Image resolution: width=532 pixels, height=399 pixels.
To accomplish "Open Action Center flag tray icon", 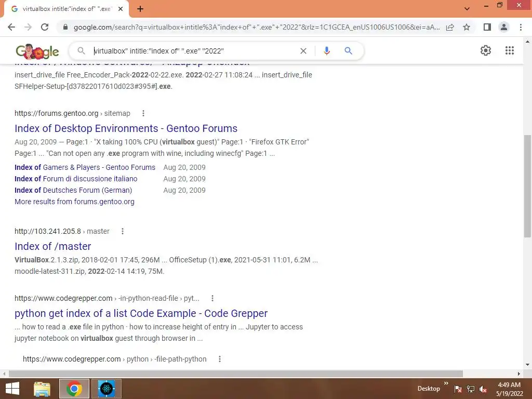I will [458, 389].
